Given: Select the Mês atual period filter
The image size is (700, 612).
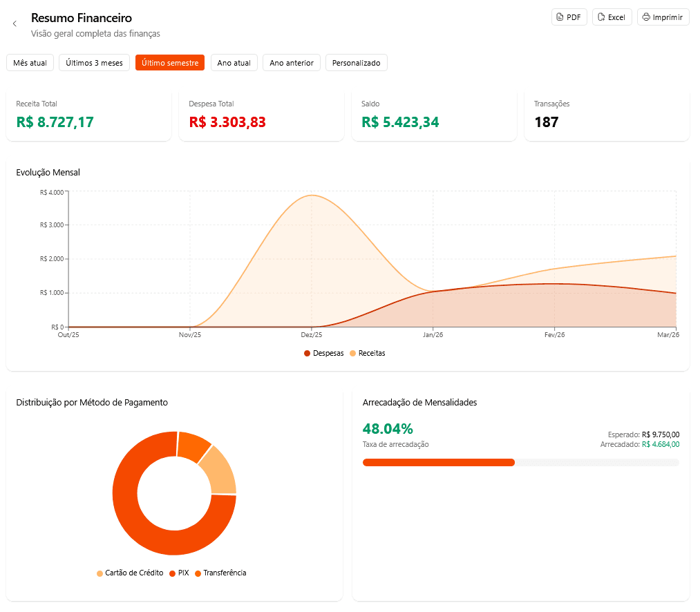Looking at the screenshot, I should pyautogui.click(x=30, y=63).
